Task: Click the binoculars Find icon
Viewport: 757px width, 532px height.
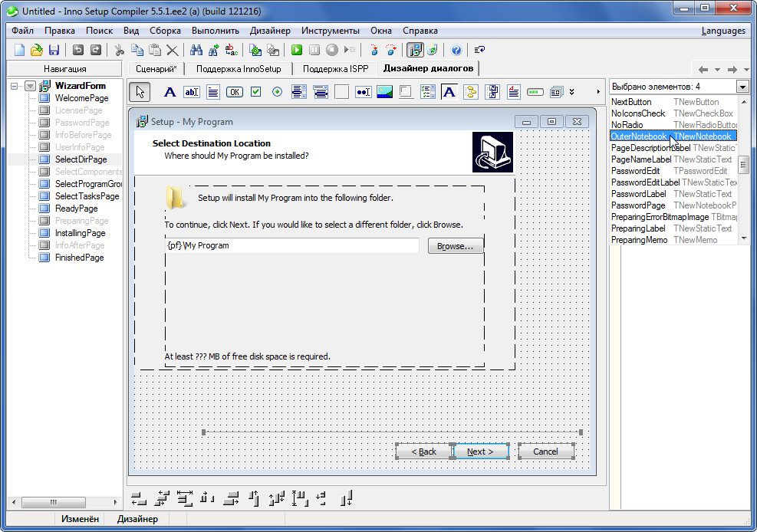Action: point(196,50)
